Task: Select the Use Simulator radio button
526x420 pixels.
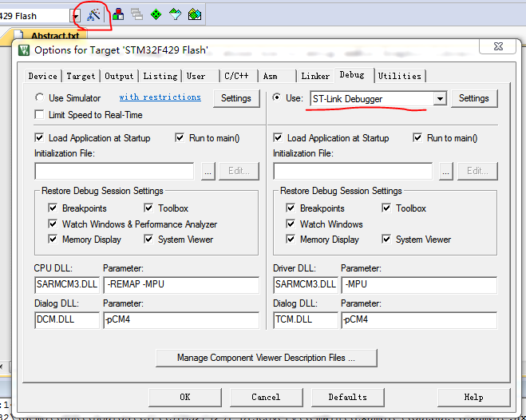Action: [40, 97]
